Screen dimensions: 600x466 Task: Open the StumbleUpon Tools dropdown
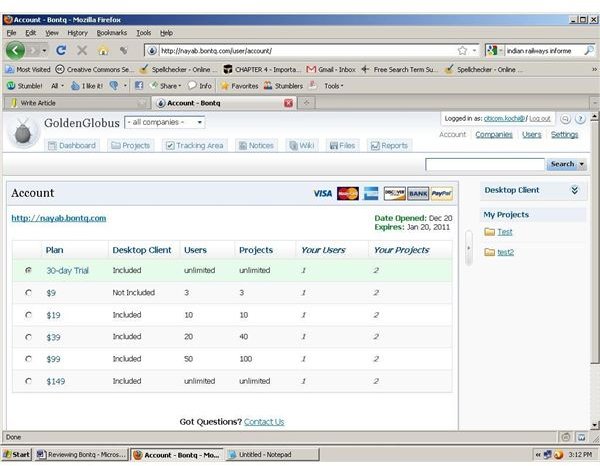(x=333, y=86)
